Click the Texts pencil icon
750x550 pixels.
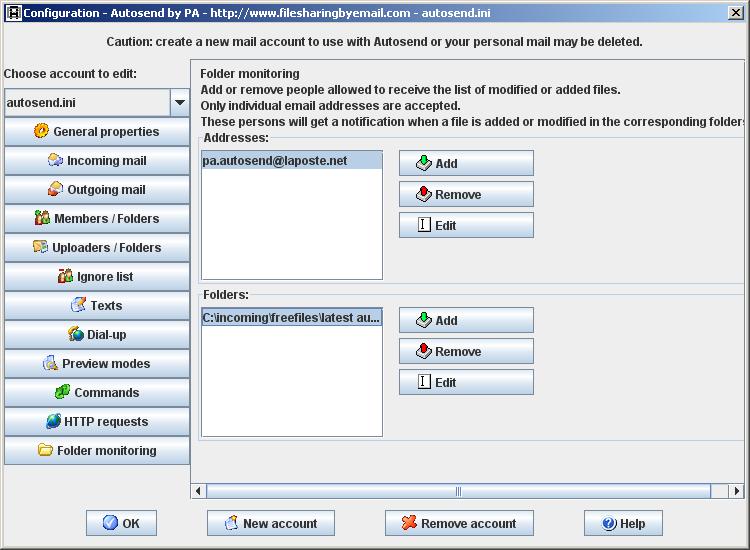point(78,305)
